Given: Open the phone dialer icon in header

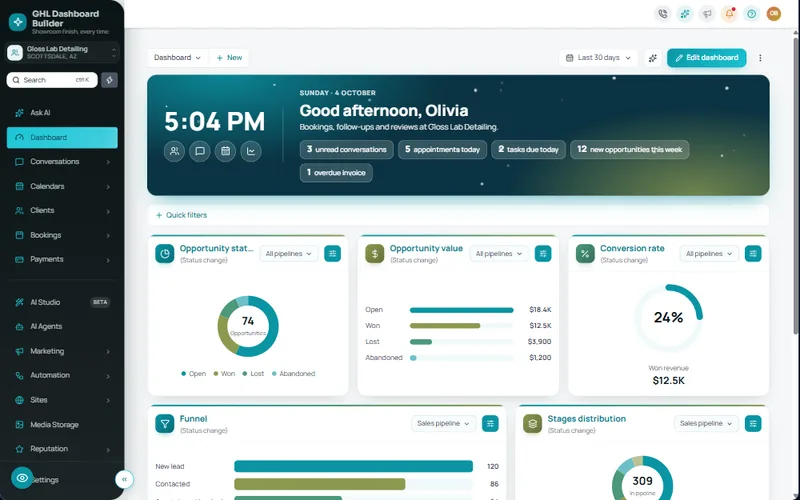Looking at the screenshot, I should 662,14.
